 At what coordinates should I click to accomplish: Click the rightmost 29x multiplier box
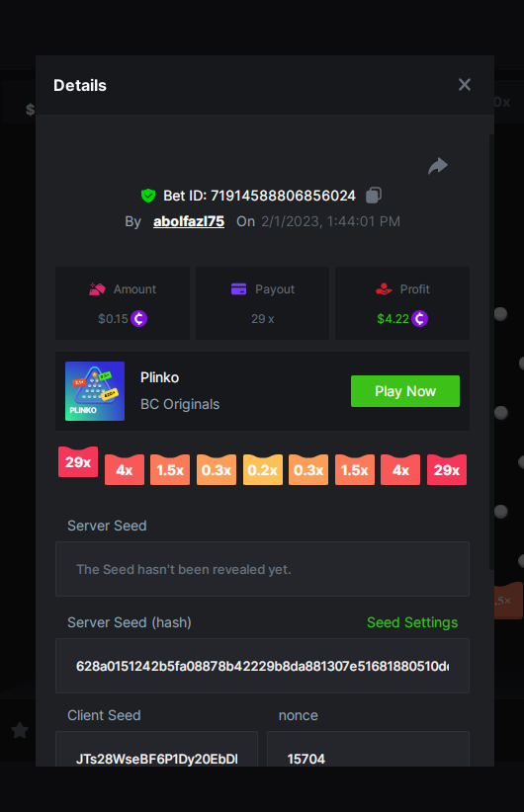pyautogui.click(x=447, y=469)
